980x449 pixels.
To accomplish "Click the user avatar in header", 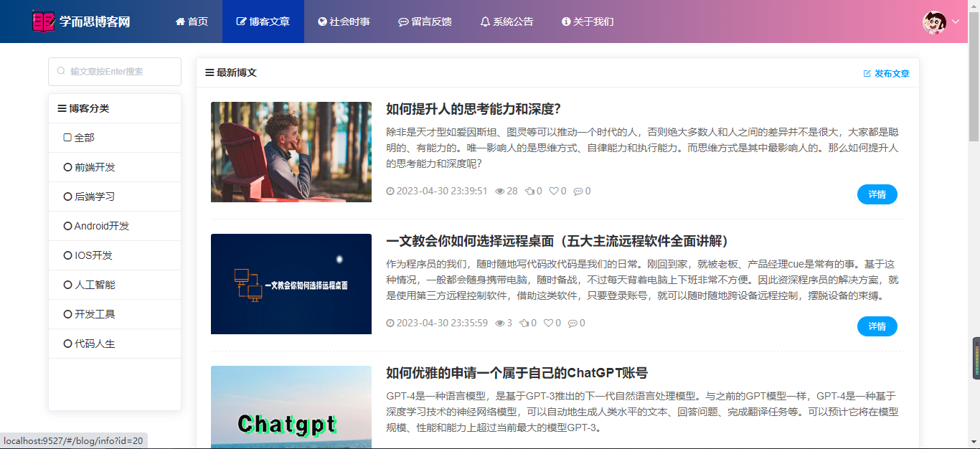I will [934, 22].
